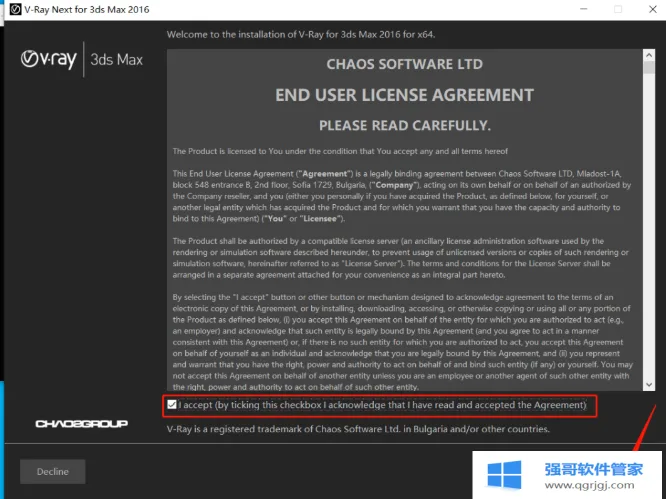Click the maximize button in title bar

tap(618, 9)
